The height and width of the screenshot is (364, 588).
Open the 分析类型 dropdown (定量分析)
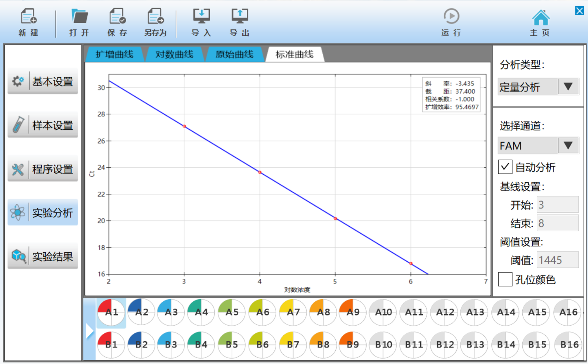(x=538, y=87)
